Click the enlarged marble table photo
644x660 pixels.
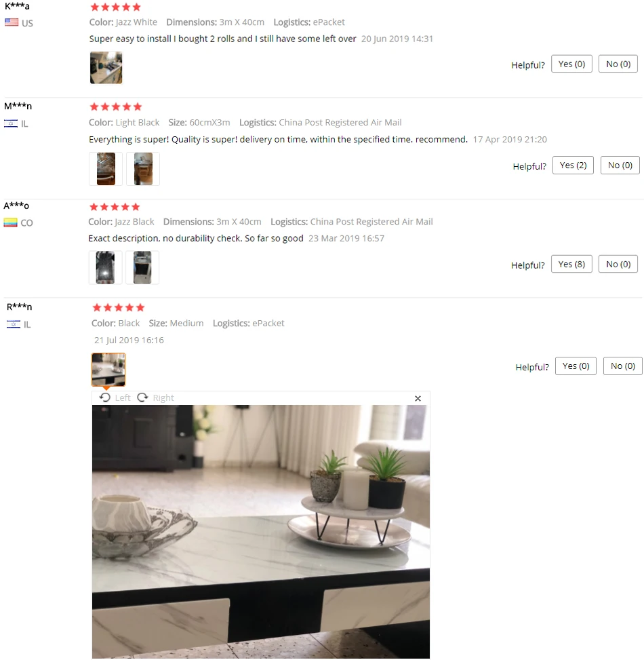click(261, 532)
